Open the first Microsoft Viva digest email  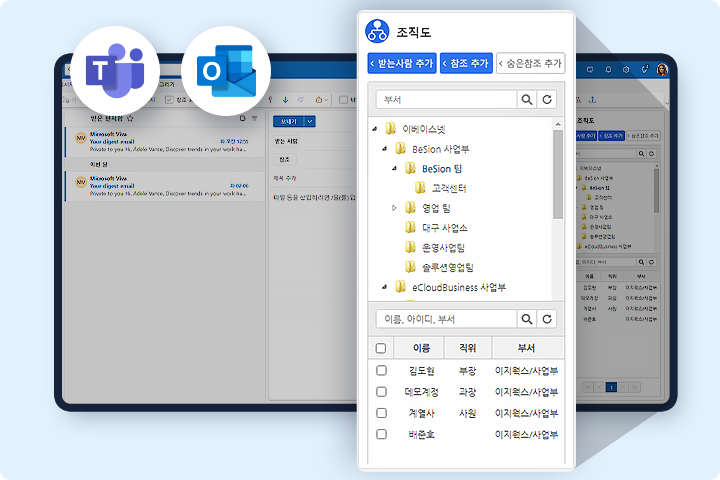pyautogui.click(x=165, y=141)
